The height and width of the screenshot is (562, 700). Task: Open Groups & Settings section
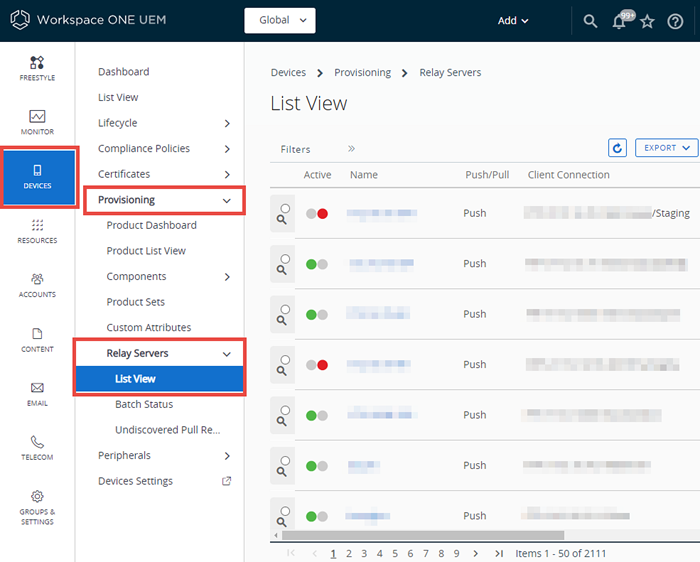(37, 508)
